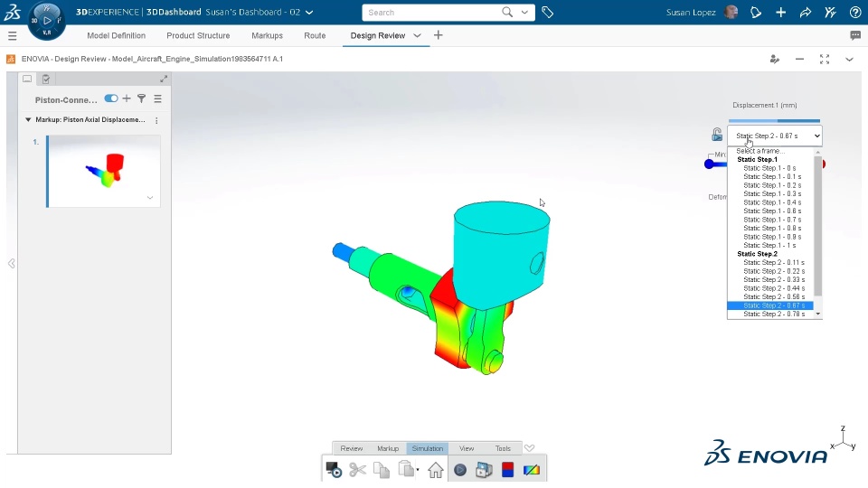Open the dashboard name dropdown arrow
The height and width of the screenshot is (488, 868).
(x=309, y=12)
